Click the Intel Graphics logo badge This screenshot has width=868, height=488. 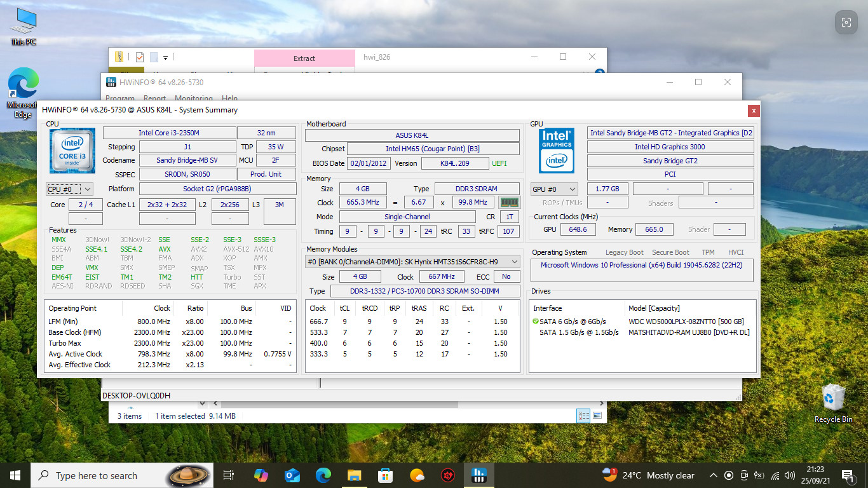[x=557, y=150]
